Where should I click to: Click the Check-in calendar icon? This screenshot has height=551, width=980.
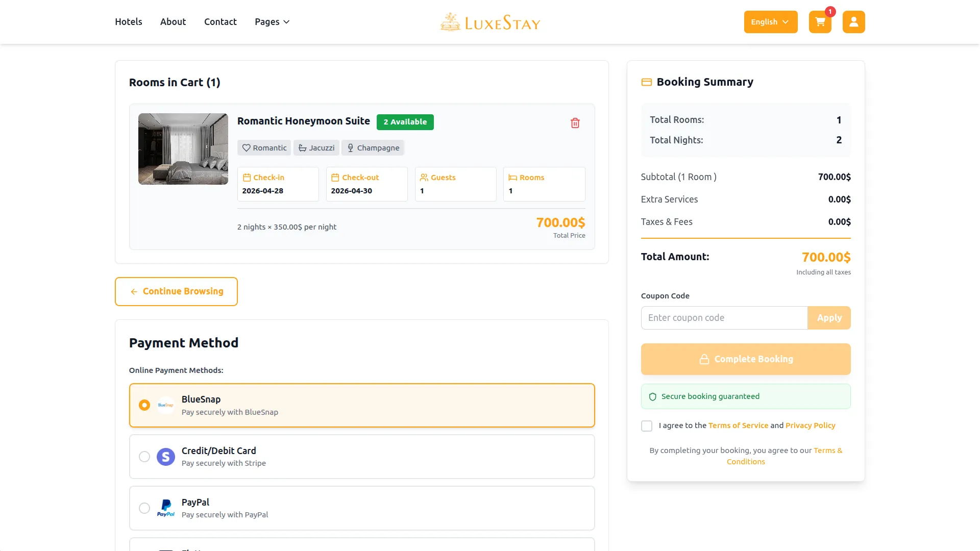click(247, 178)
